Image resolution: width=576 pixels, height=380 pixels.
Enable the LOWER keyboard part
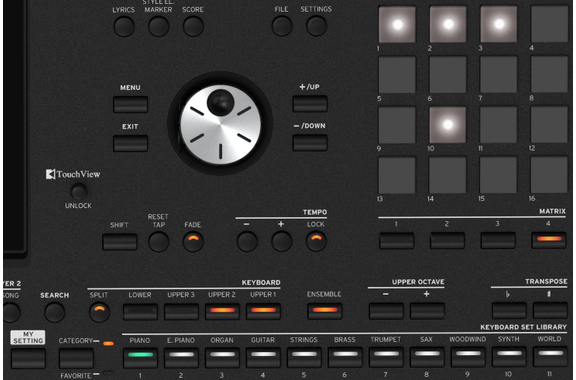tap(140, 312)
